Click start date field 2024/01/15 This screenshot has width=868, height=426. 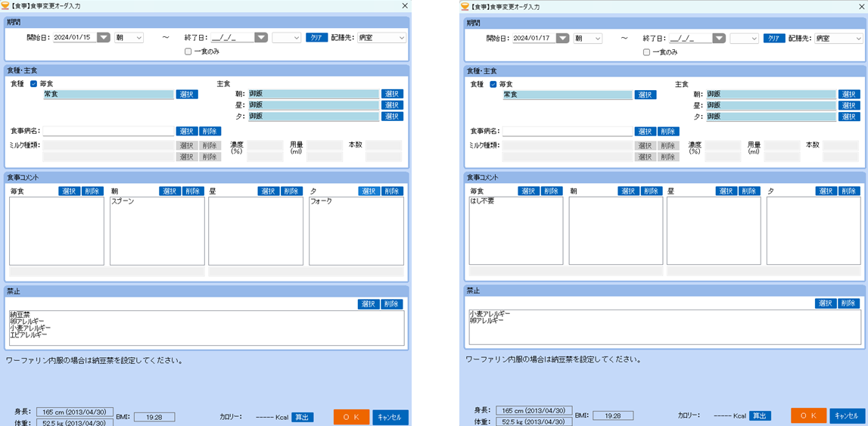tap(75, 38)
